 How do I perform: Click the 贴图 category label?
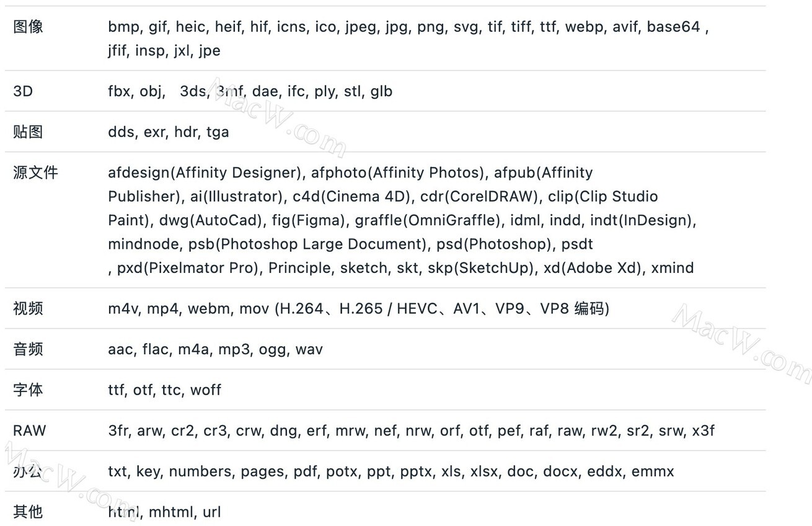(28, 131)
